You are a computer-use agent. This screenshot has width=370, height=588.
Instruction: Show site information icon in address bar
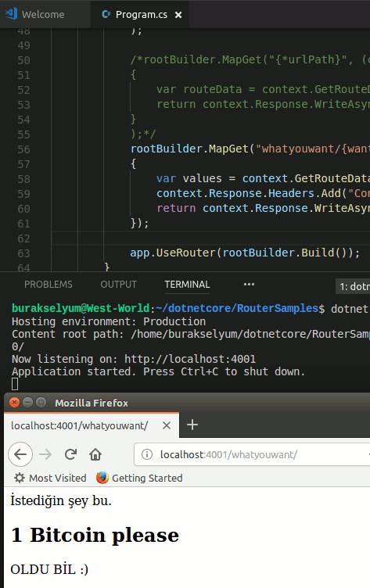[147, 454]
